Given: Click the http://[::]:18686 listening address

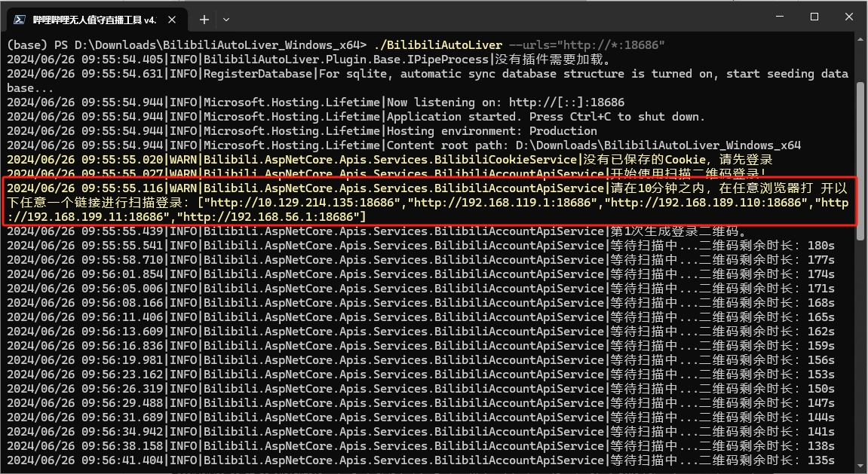Looking at the screenshot, I should (566, 102).
